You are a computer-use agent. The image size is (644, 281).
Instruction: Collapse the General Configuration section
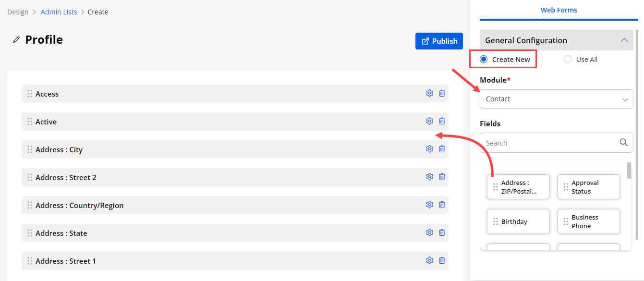(624, 40)
